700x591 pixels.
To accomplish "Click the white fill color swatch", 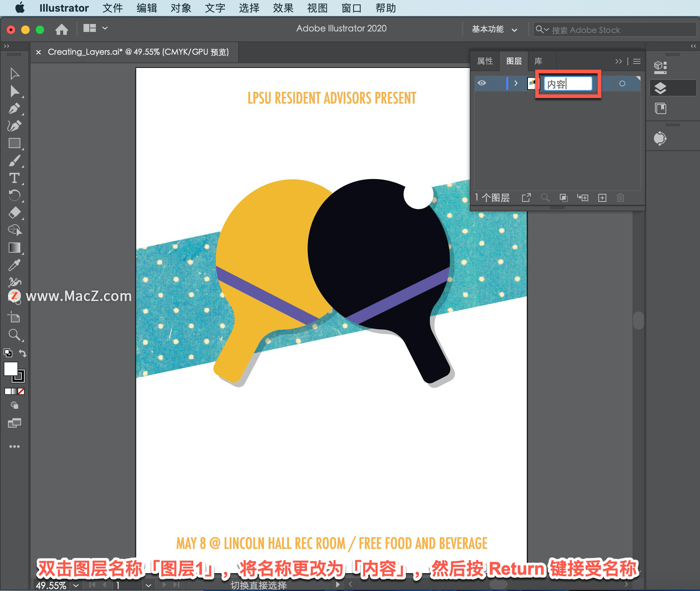I will (x=11, y=369).
